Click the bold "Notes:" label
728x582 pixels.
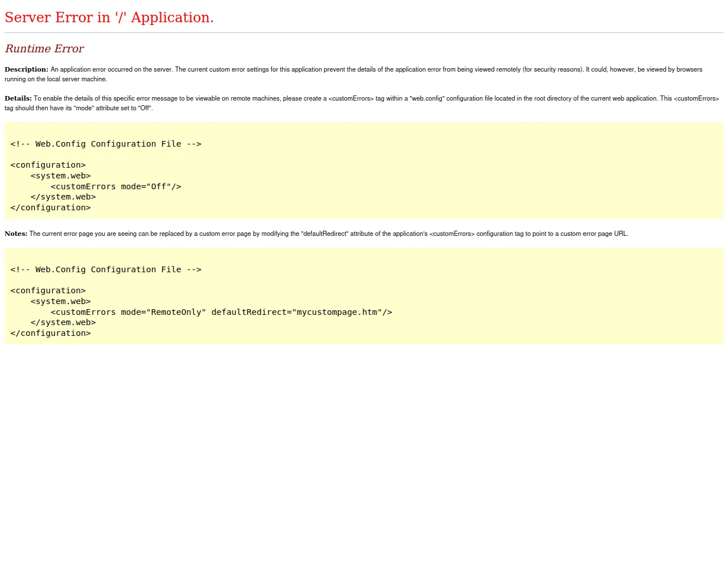(16, 234)
